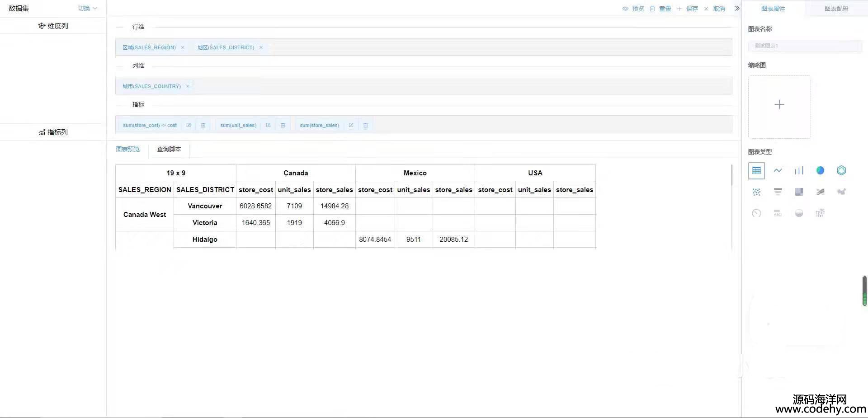
Task: Delete the sum(unit_sales) metric
Action: click(283, 125)
